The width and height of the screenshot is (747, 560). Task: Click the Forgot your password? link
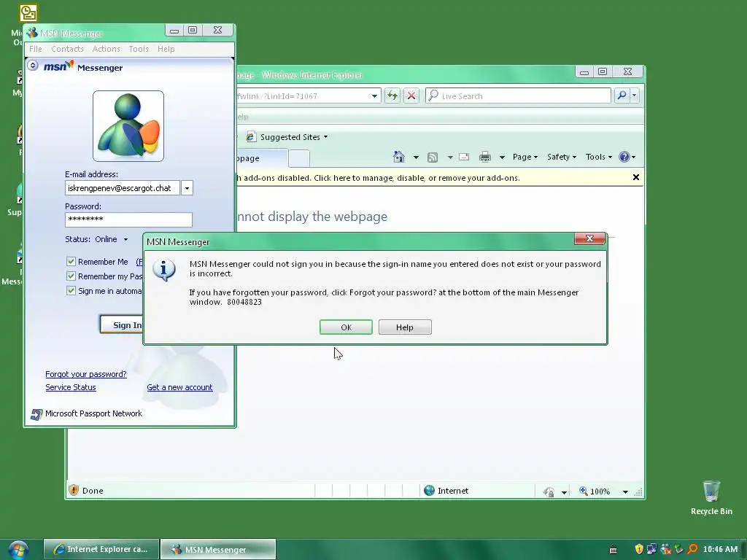(86, 374)
